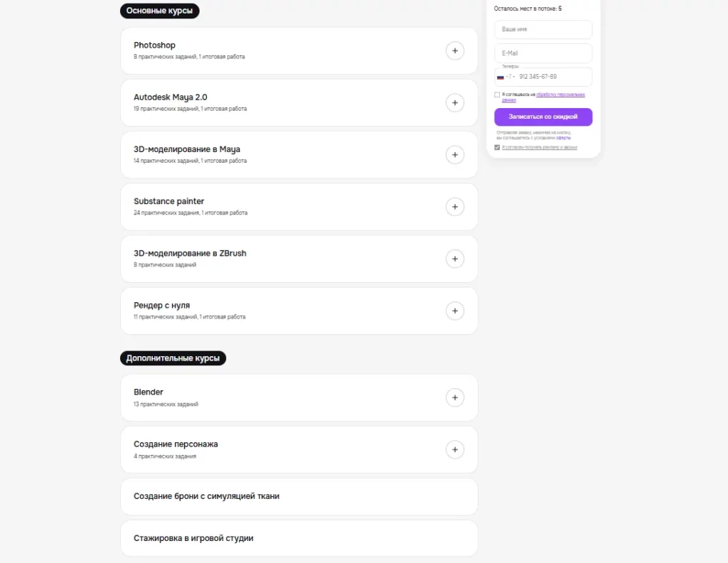Viewport: 728px width, 563px height.
Task: Click plus icon on Autodesk Maya 2.0
Action: pyautogui.click(x=455, y=102)
